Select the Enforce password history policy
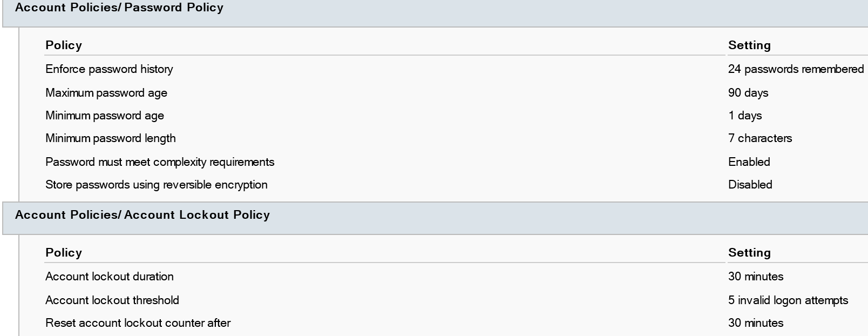 pyautogui.click(x=109, y=69)
